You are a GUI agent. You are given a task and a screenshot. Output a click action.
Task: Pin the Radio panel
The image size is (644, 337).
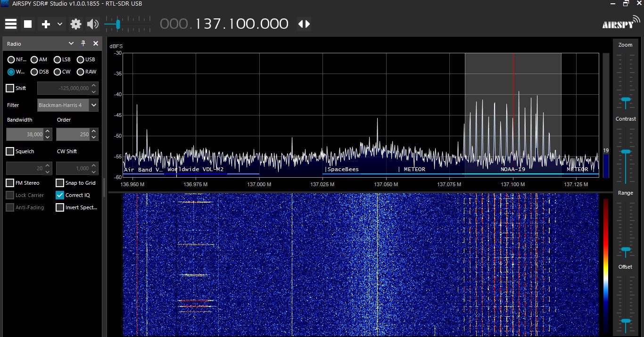point(83,43)
